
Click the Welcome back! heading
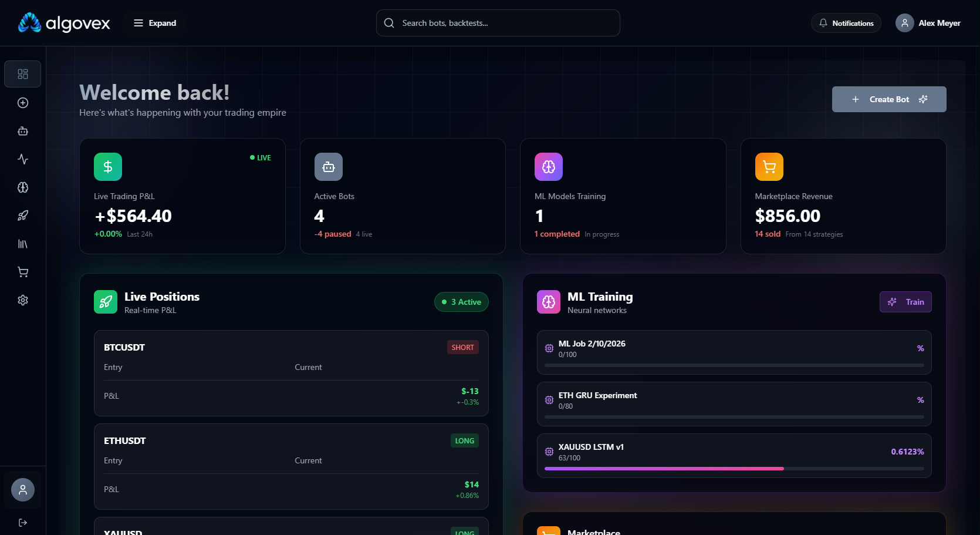pyautogui.click(x=154, y=92)
